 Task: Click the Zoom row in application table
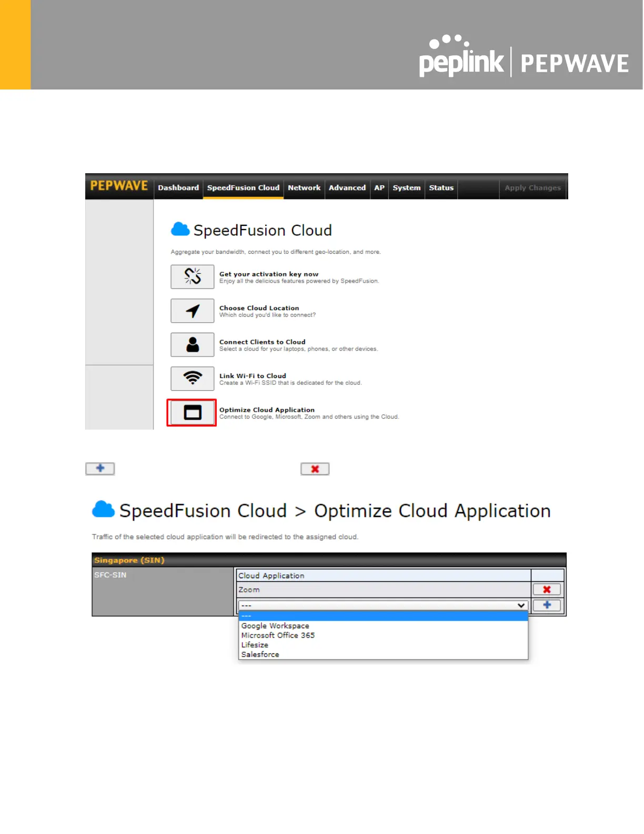tap(384, 590)
